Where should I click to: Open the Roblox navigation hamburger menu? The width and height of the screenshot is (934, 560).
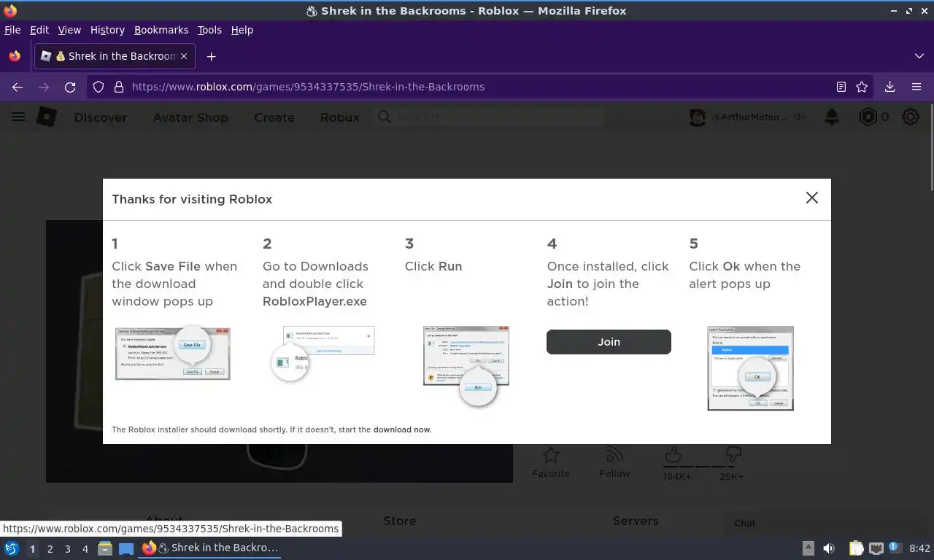tap(18, 117)
